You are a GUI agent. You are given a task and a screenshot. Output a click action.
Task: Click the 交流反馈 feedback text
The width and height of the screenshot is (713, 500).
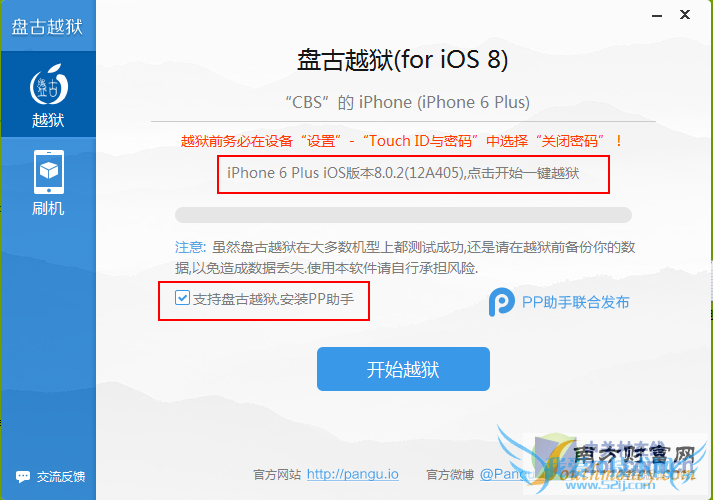(x=61, y=477)
